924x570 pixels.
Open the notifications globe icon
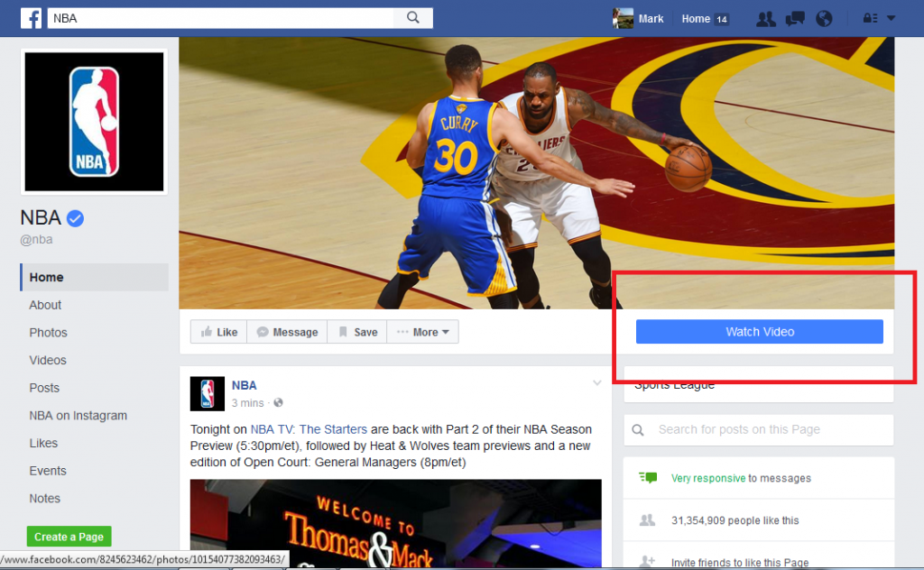[x=824, y=19]
